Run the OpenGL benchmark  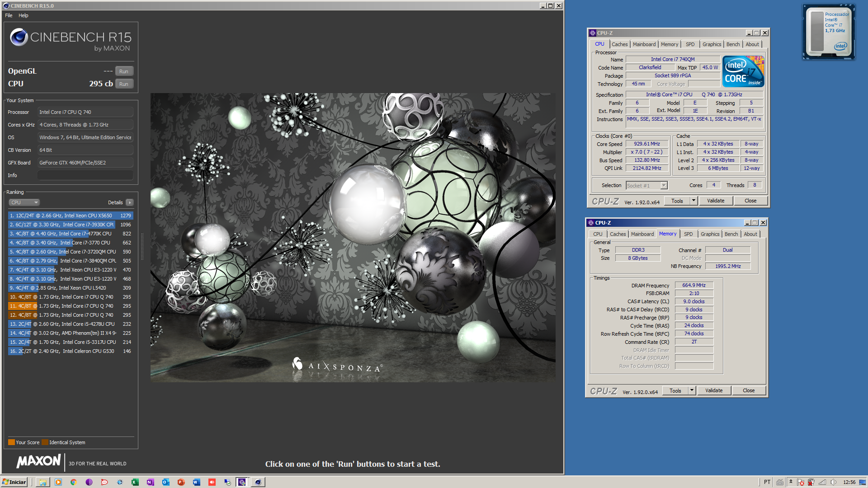124,71
